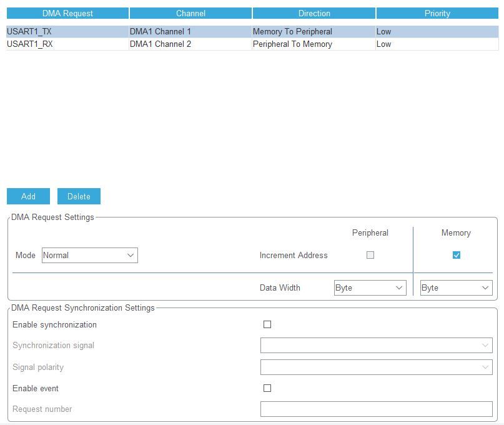Screen dimensions: 504x425
Task: Tick the Enable synchronization checkbox
Action: click(x=267, y=325)
